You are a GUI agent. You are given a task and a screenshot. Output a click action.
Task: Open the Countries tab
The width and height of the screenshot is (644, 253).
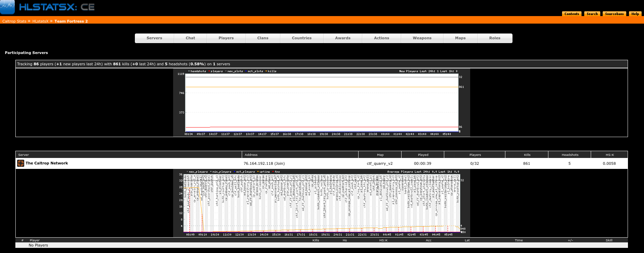pos(302,38)
